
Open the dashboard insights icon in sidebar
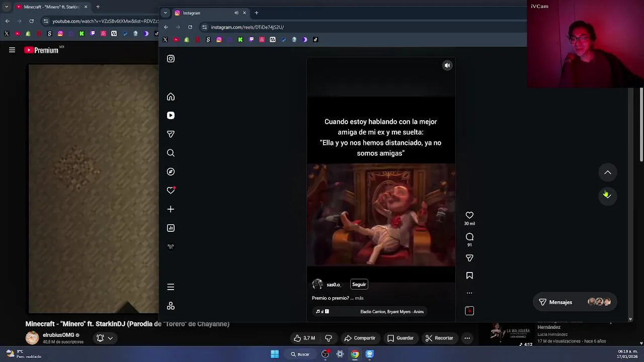171,228
